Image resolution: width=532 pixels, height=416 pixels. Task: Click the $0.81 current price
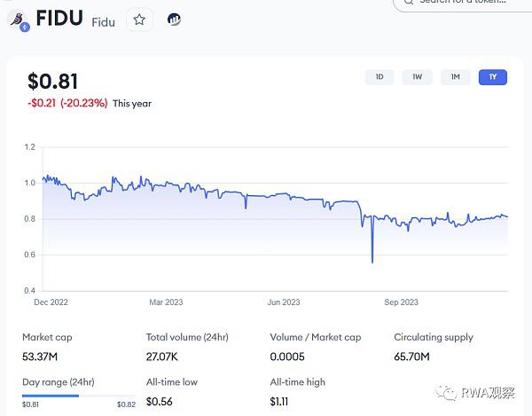[53, 82]
